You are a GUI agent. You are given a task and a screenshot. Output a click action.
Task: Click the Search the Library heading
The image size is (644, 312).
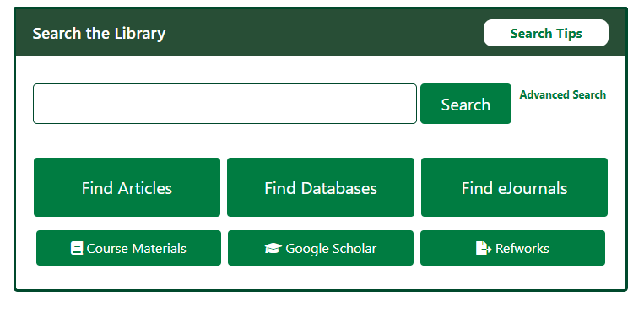point(99,33)
